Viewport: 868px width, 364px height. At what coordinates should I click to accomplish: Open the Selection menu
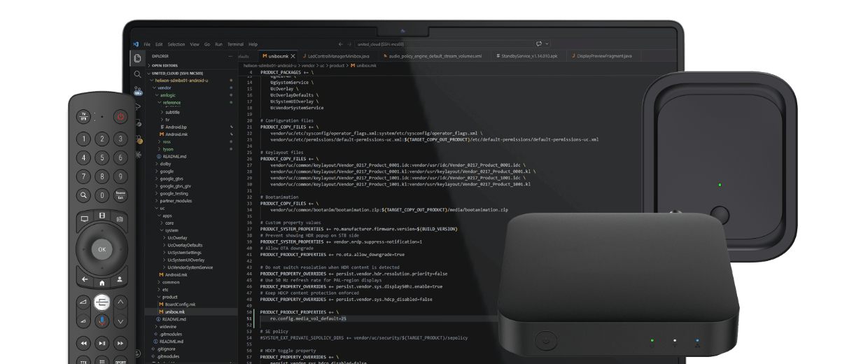pos(176,44)
